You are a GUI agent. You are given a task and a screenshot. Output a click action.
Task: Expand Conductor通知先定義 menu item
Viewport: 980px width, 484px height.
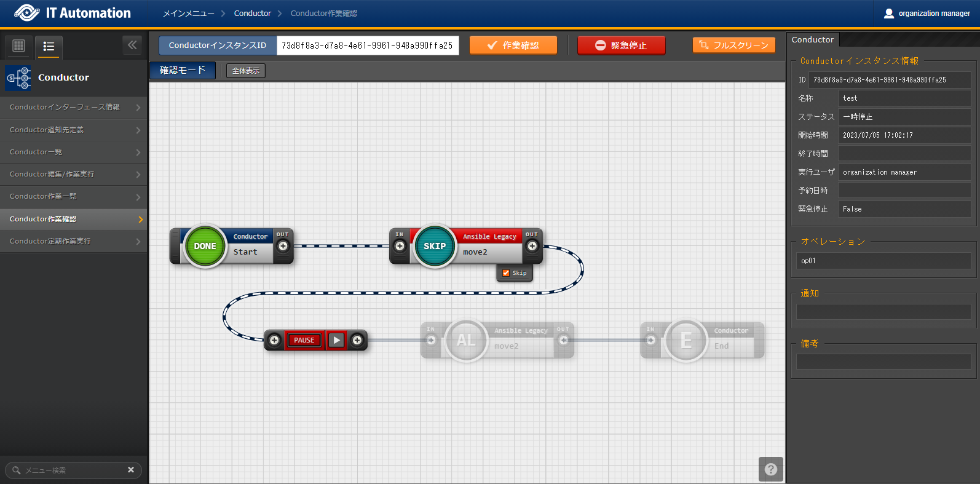73,130
